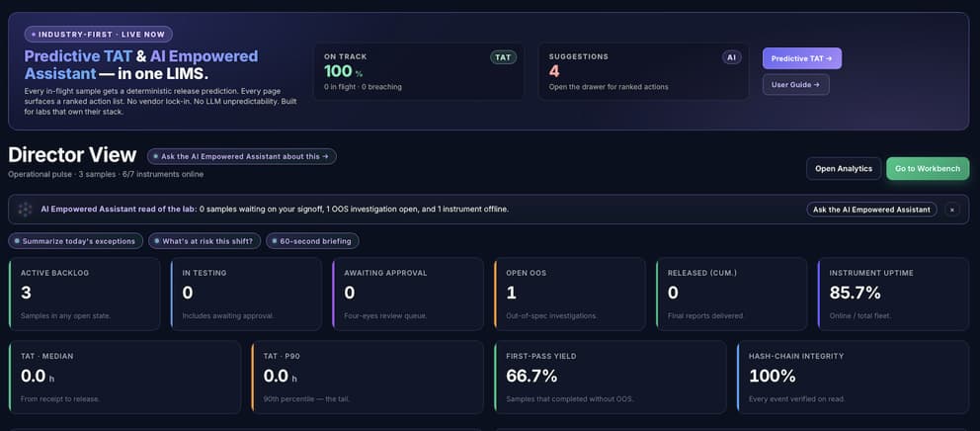Image resolution: width=980 pixels, height=431 pixels.
Task: Click the AI badge on Suggestions card
Action: click(731, 57)
